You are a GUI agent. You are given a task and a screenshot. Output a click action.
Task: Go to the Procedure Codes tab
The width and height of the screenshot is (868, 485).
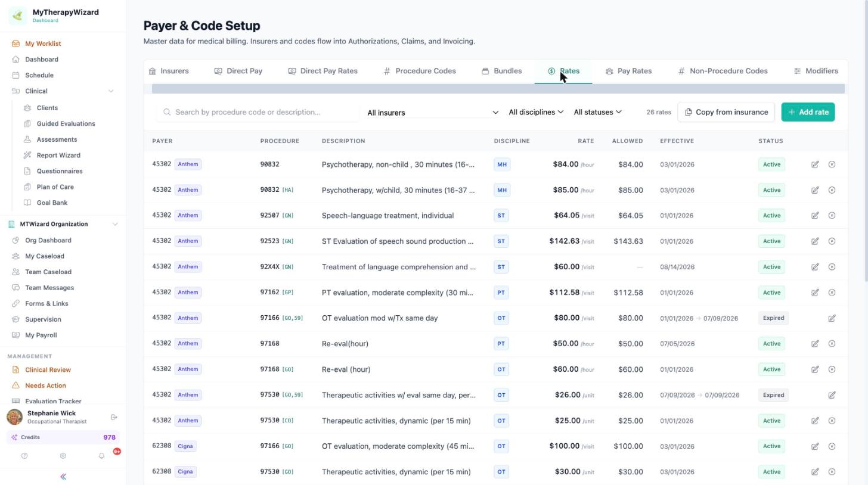pyautogui.click(x=420, y=71)
